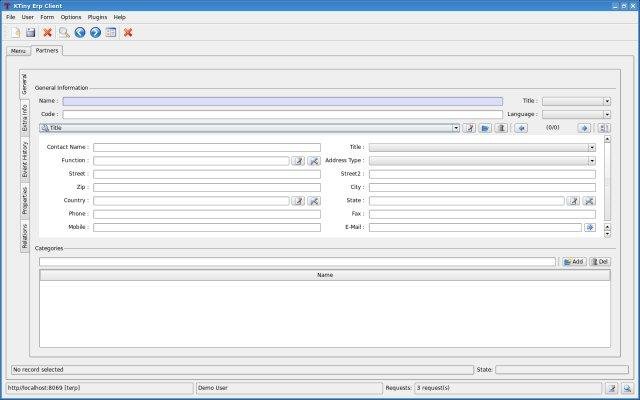Select the General vertical tab
Viewport: 640px width, 400px height.
click(x=24, y=84)
